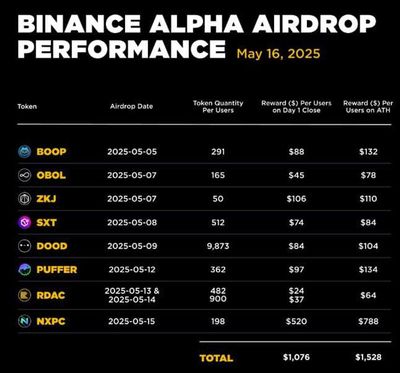400x373 pixels.
Task: Click DOOD's 9,873 token quantity
Action: (x=218, y=246)
